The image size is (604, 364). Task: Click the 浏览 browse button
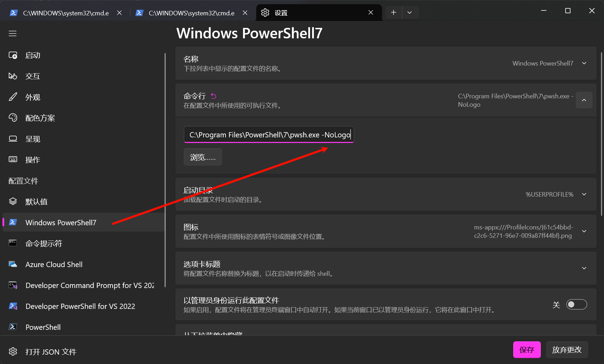203,157
